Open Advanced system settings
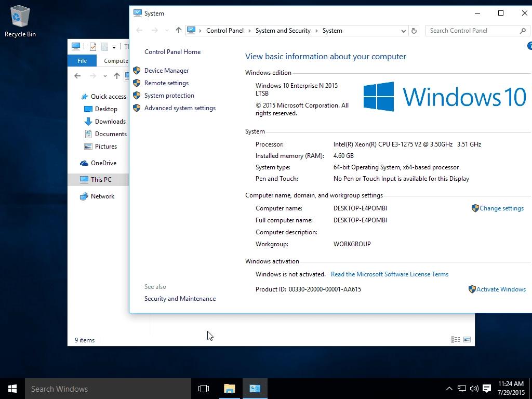The image size is (532, 399). [180, 108]
